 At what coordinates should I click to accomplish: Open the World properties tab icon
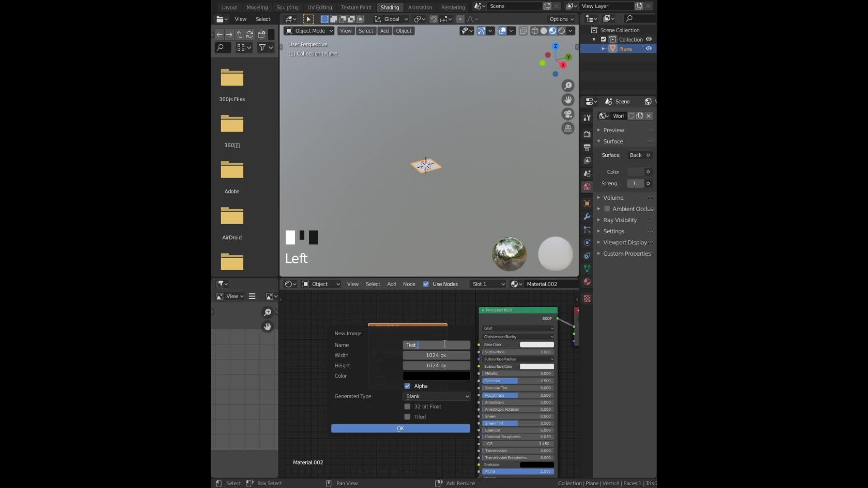tap(587, 187)
